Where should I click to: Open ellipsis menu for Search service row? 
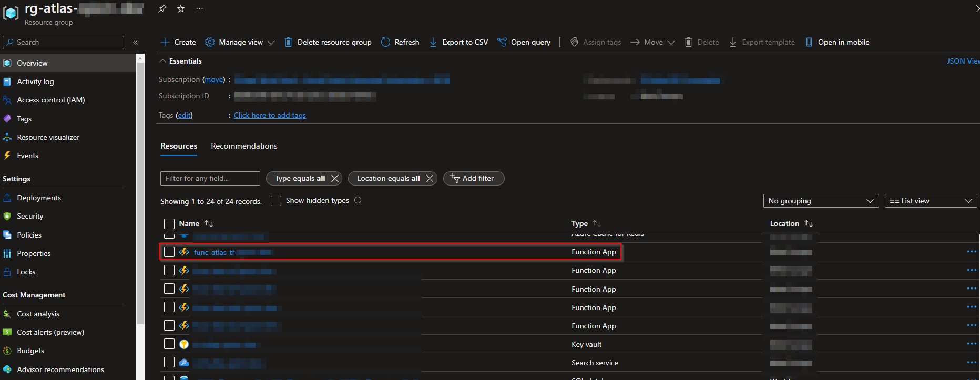(972, 362)
